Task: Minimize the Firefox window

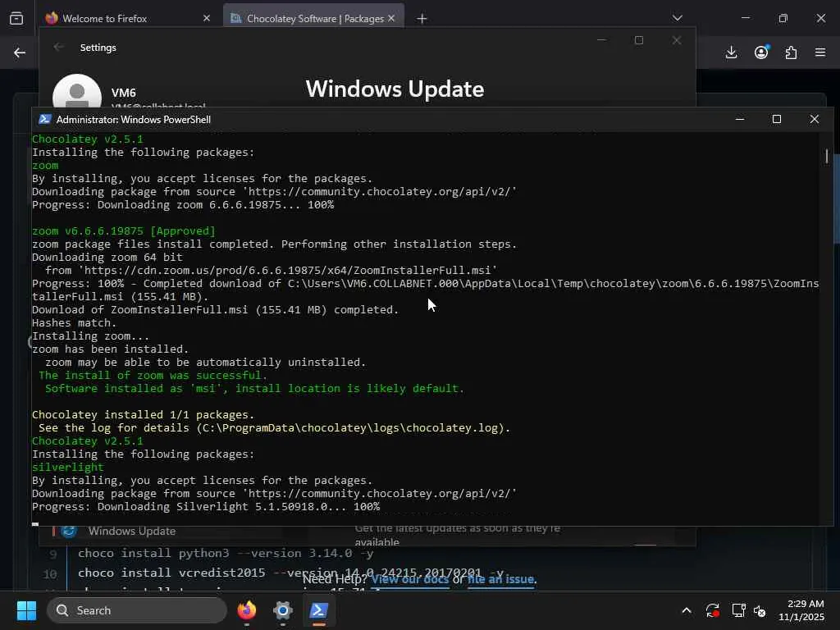Action: coord(745,18)
